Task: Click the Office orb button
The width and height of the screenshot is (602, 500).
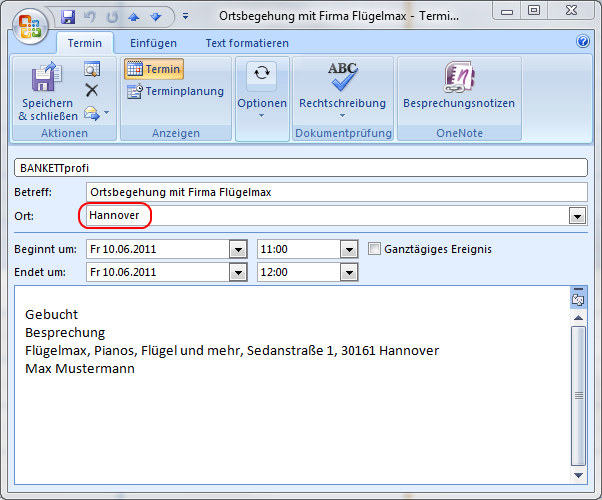Action: pyautogui.click(x=28, y=24)
